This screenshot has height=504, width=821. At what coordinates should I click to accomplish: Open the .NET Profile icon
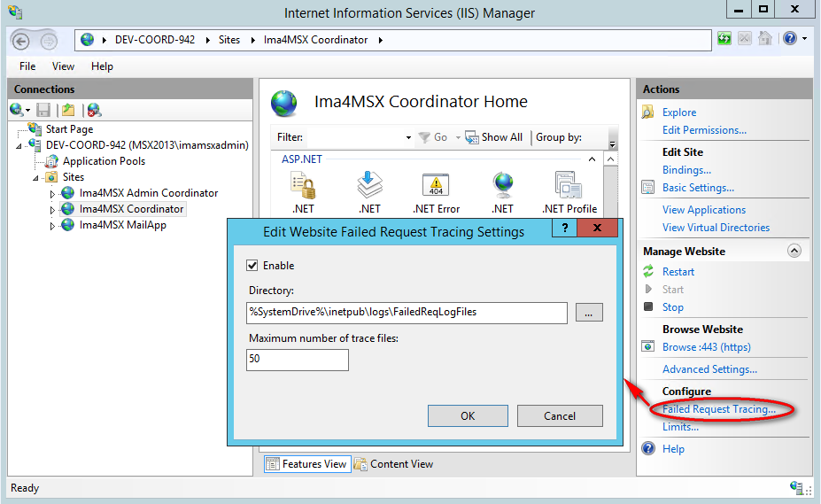[569, 185]
